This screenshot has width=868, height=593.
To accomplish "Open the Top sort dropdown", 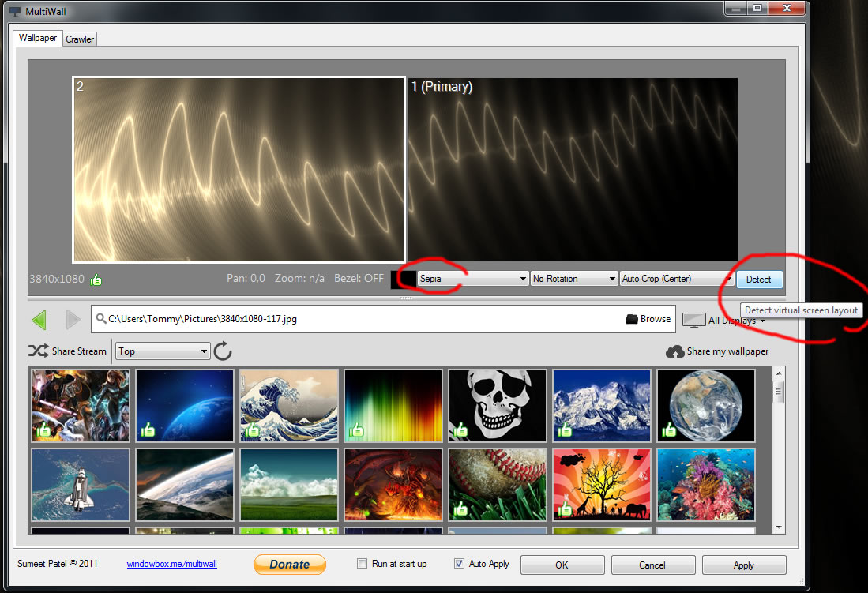I will [x=163, y=351].
